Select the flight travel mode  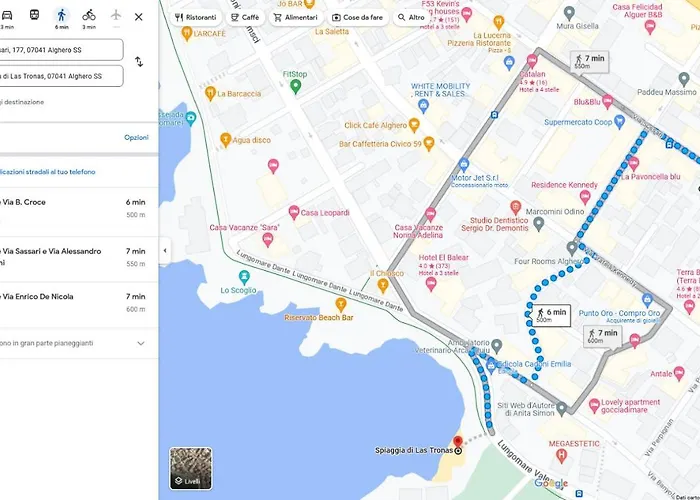tap(116, 17)
